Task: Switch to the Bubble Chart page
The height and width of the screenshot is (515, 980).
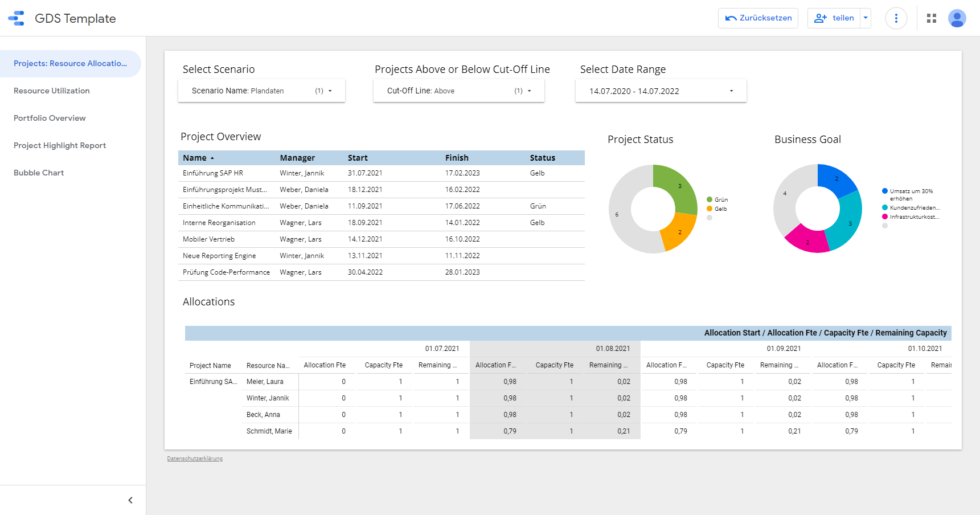Action: (x=39, y=173)
